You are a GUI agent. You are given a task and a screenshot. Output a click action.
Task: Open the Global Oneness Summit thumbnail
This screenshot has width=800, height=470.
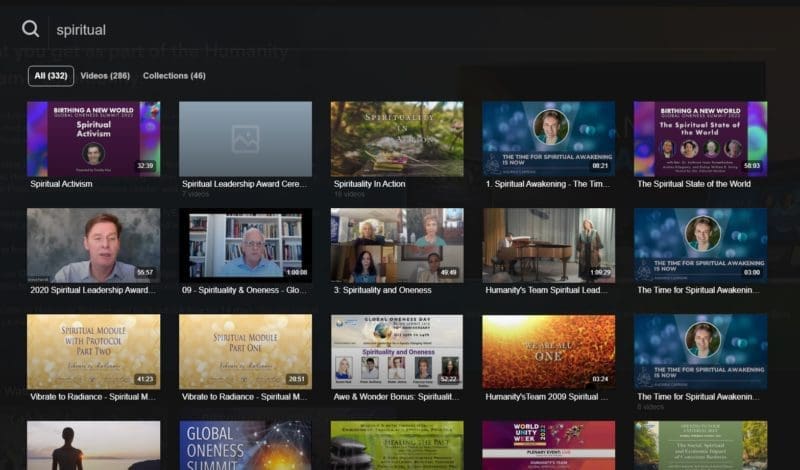(245, 445)
